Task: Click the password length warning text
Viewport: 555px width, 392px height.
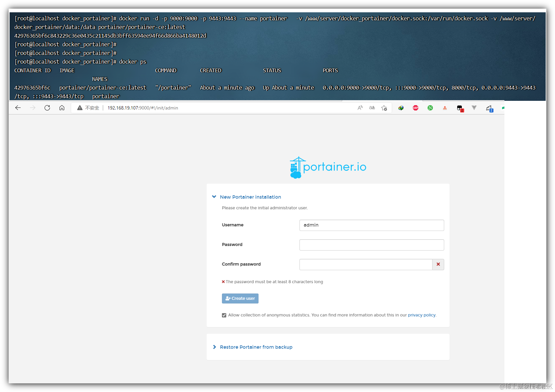Action: [274, 282]
